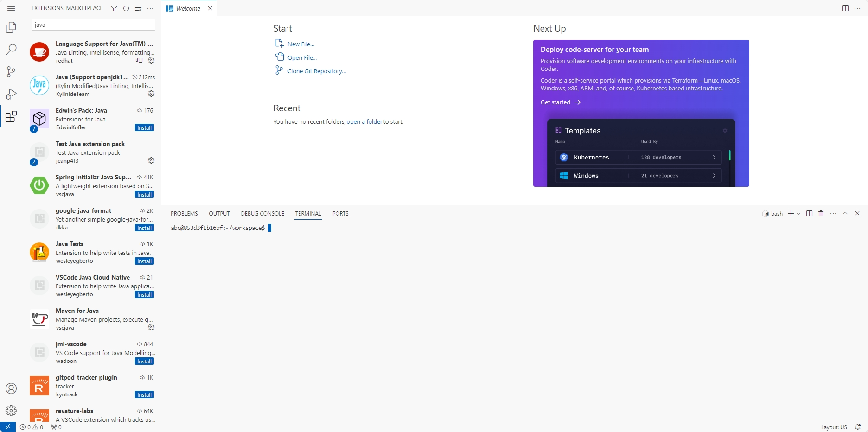Image resolution: width=868 pixels, height=432 pixels.
Task: Click the open a folder link
Action: (364, 121)
